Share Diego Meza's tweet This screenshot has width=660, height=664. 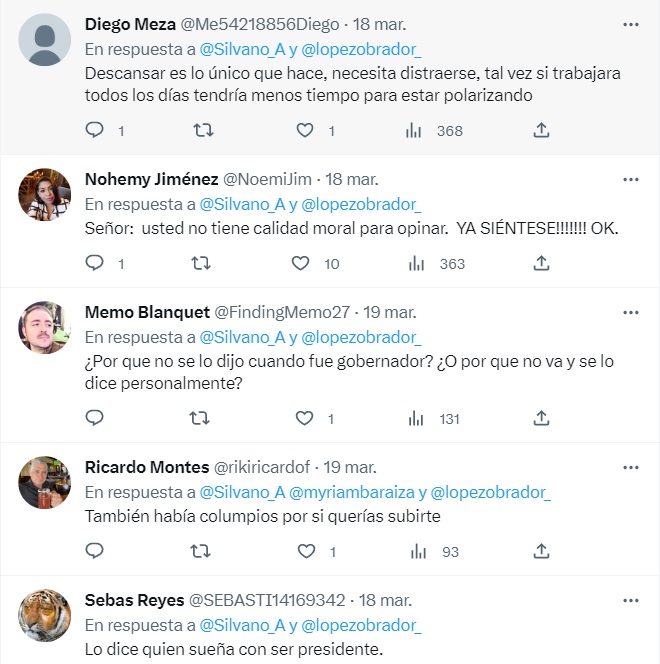541,130
